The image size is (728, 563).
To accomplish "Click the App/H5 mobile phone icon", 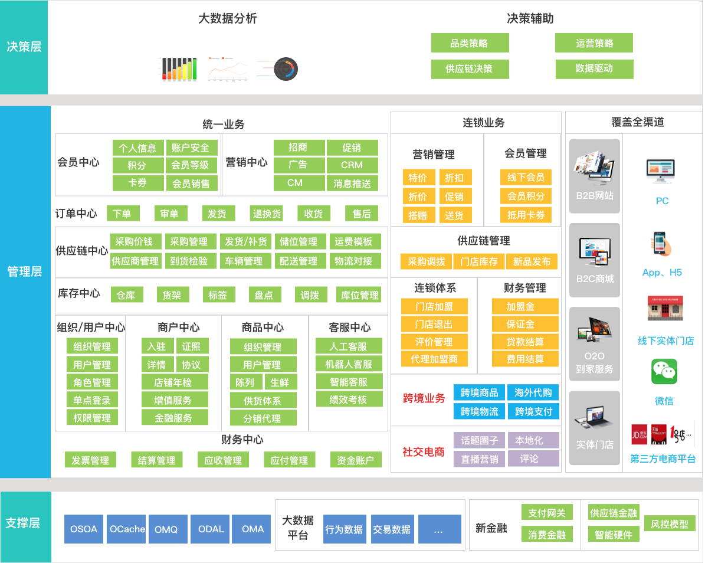I will coord(661,243).
